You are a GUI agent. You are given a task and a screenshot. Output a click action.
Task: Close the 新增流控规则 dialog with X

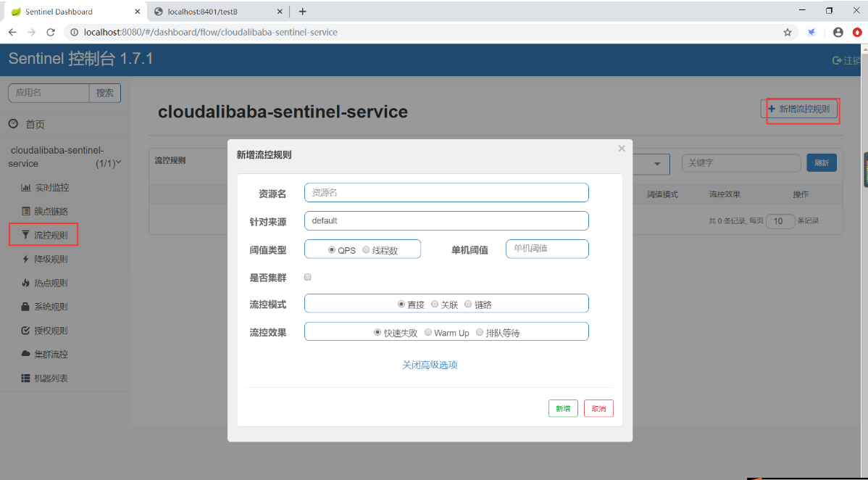(622, 149)
